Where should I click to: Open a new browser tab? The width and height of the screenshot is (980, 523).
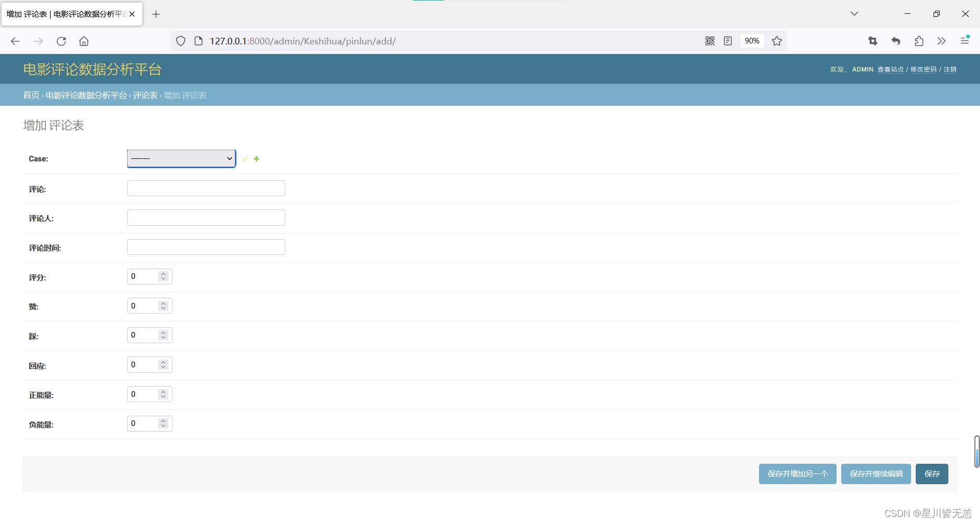156,14
